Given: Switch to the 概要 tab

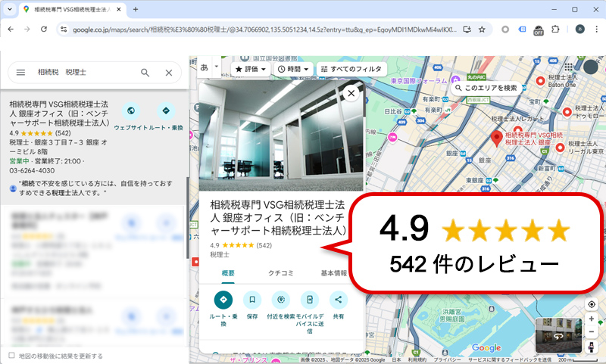Looking at the screenshot, I should 228,273.
